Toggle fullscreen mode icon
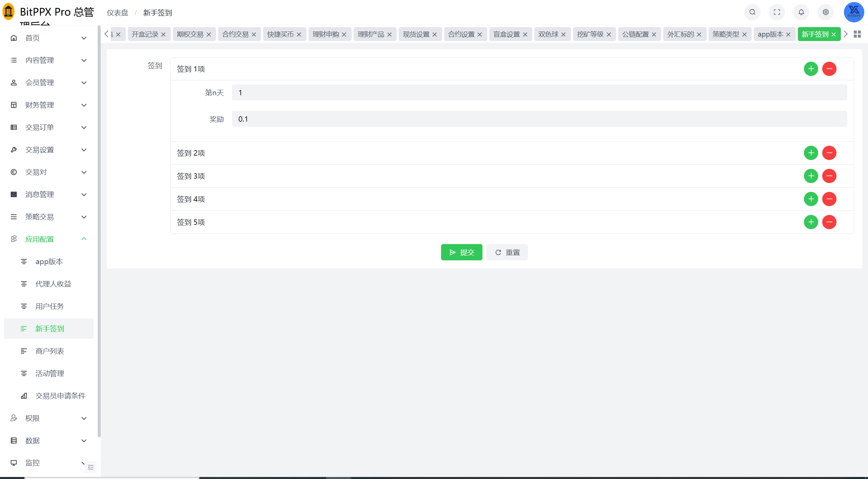868x479 pixels. [777, 12]
